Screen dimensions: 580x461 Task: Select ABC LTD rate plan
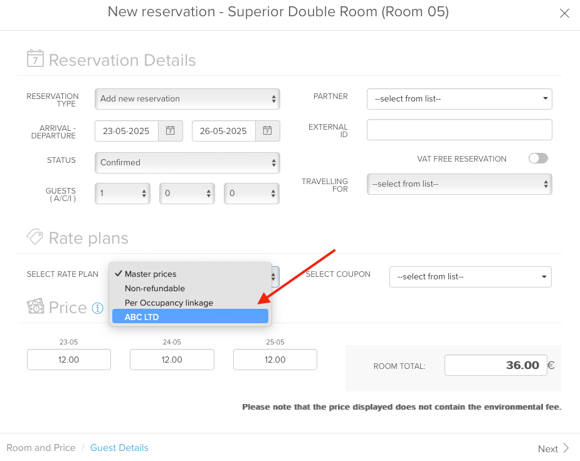pyautogui.click(x=190, y=317)
